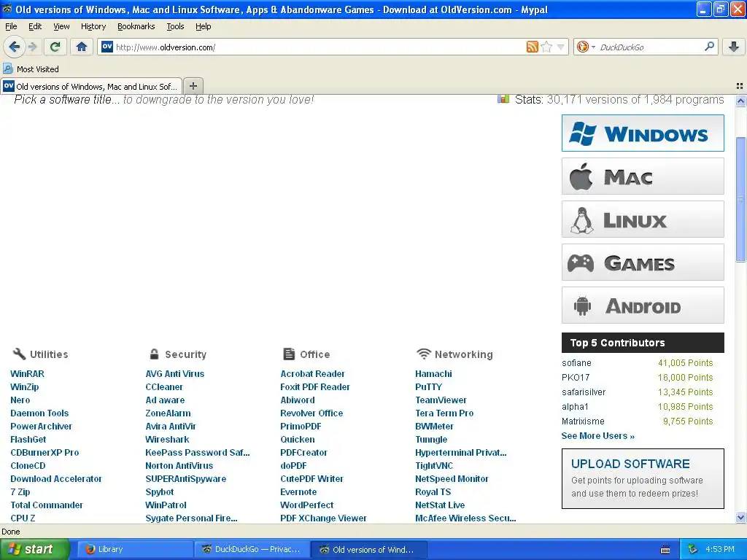747x560 pixels.
Task: Open the Wireshark link
Action: pos(167,440)
